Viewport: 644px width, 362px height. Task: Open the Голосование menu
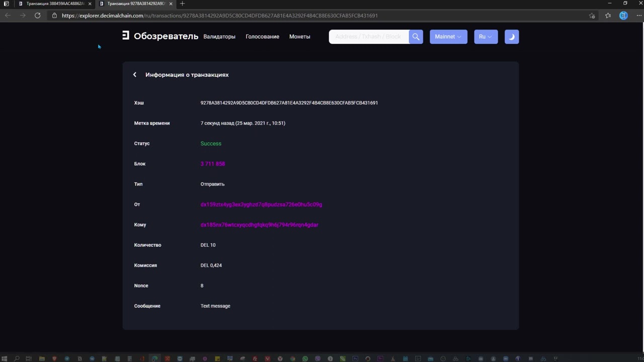(262, 37)
